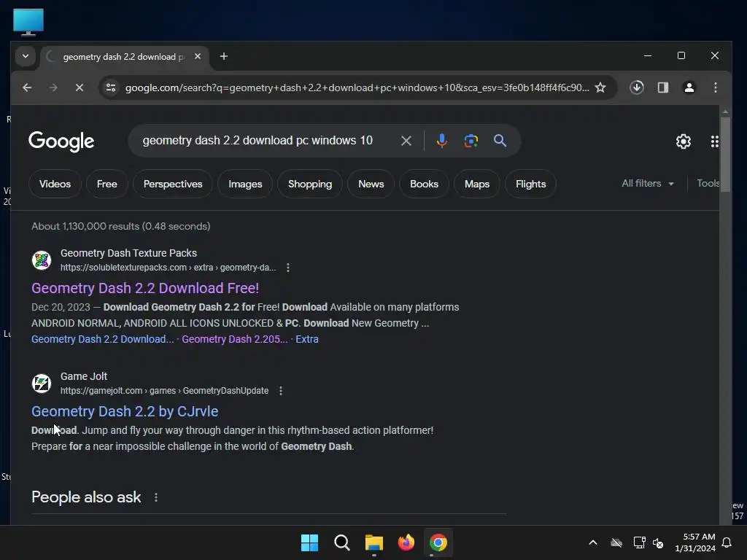Filter results by Shopping

point(309,184)
